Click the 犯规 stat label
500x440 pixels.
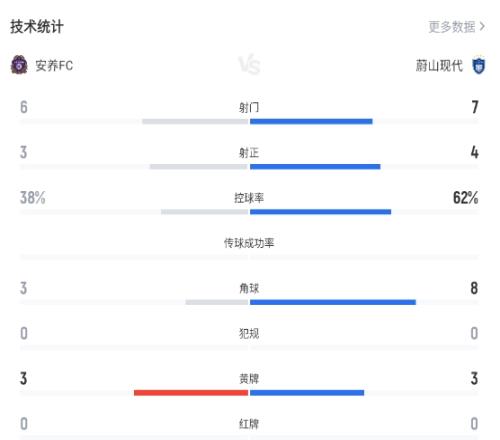pos(249,333)
